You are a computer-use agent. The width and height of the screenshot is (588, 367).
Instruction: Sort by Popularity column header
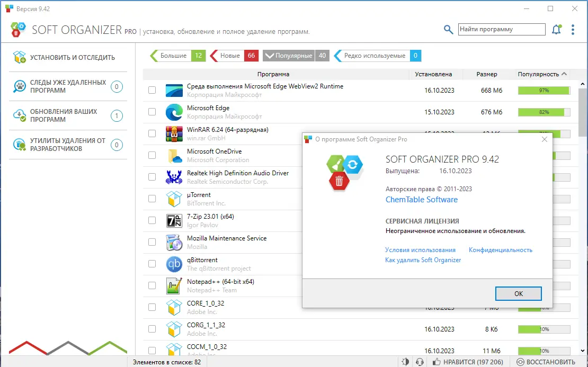tap(542, 74)
